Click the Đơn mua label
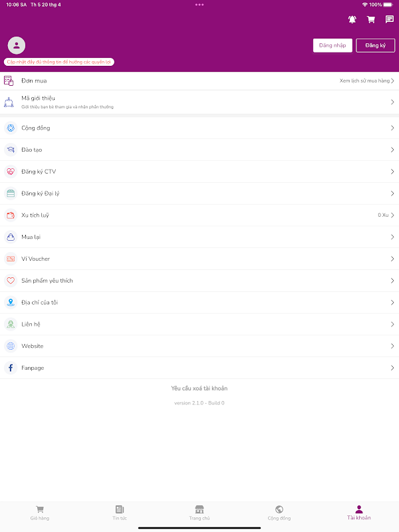399x532 pixels. click(34, 80)
